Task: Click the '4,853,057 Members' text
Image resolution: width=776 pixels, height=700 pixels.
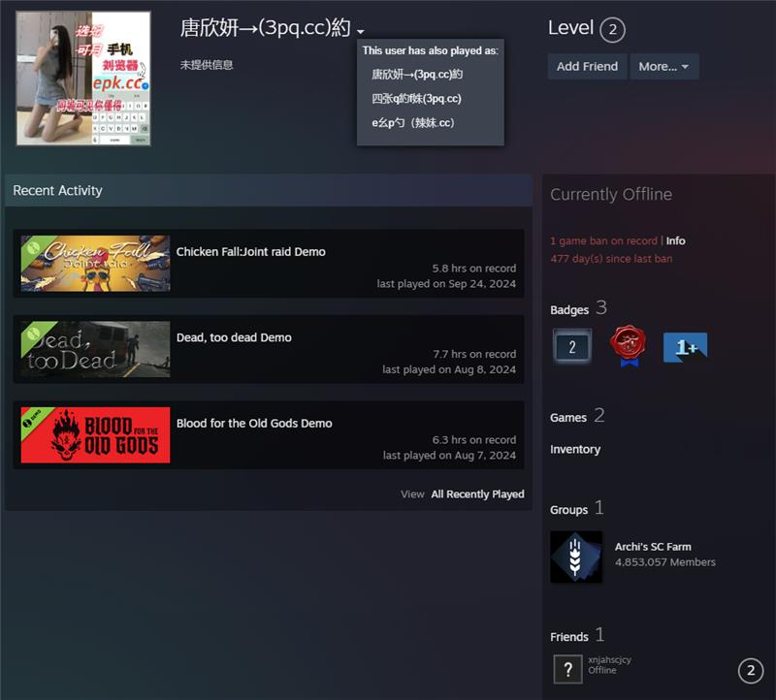Action: (x=665, y=562)
